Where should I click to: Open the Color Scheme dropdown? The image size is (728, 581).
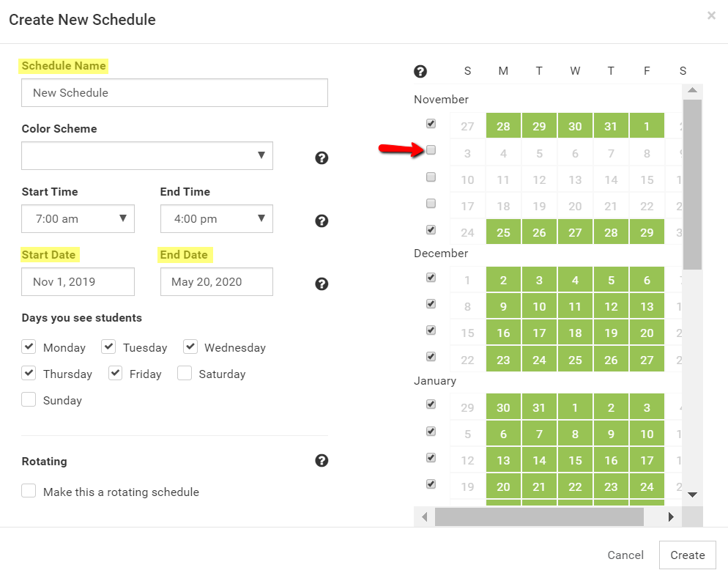click(x=147, y=155)
